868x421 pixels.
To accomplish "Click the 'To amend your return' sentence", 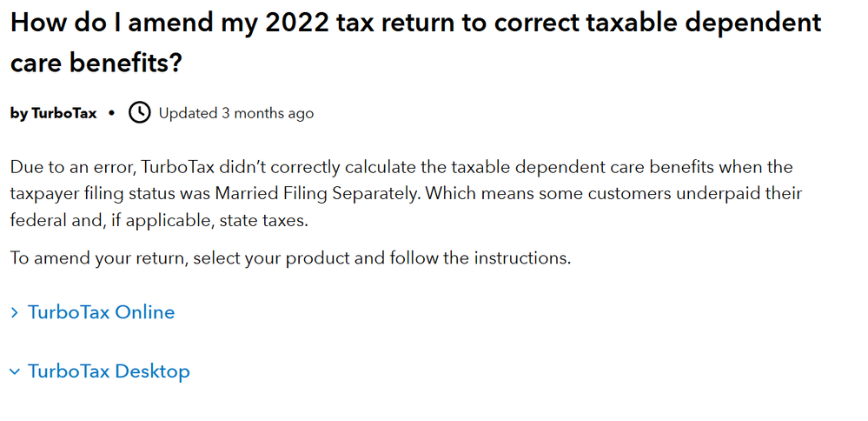I will 290,258.
